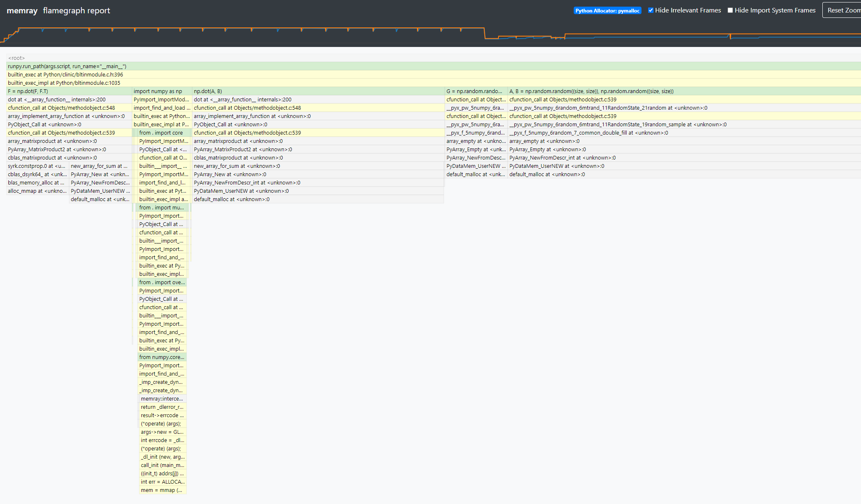This screenshot has height=504, width=861.
Task: Select builtin_exec_impl at bltinmodule.c:1035 frame
Action: 64,83
